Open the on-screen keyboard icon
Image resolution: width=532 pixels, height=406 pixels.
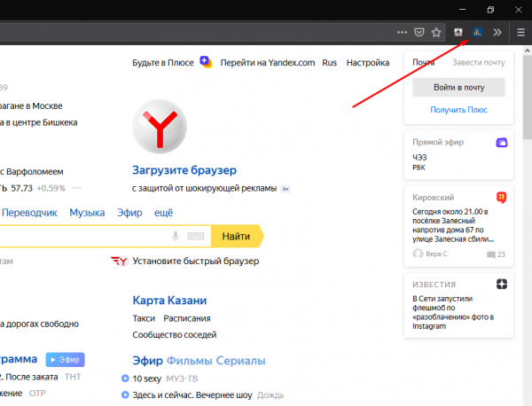click(196, 236)
